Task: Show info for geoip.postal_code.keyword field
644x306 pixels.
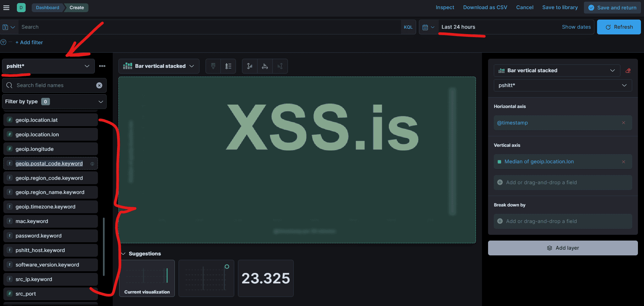Action: point(92,164)
